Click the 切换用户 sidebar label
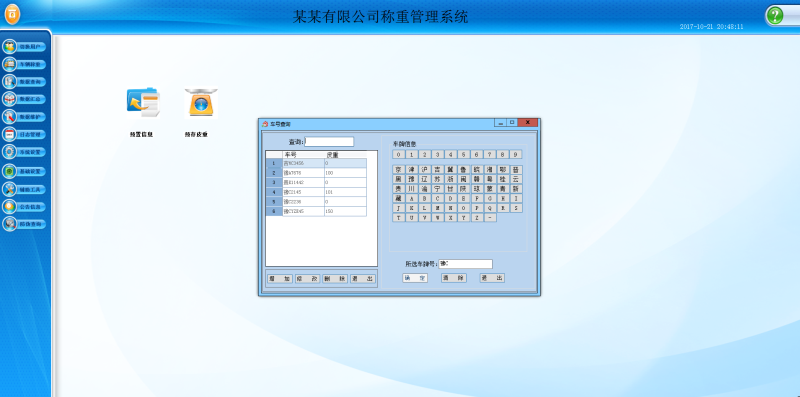Viewport: 800px width, 397px height. tap(30, 47)
